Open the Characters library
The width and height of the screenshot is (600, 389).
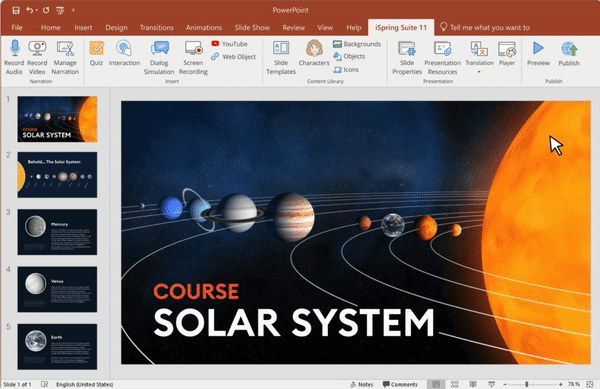(314, 53)
